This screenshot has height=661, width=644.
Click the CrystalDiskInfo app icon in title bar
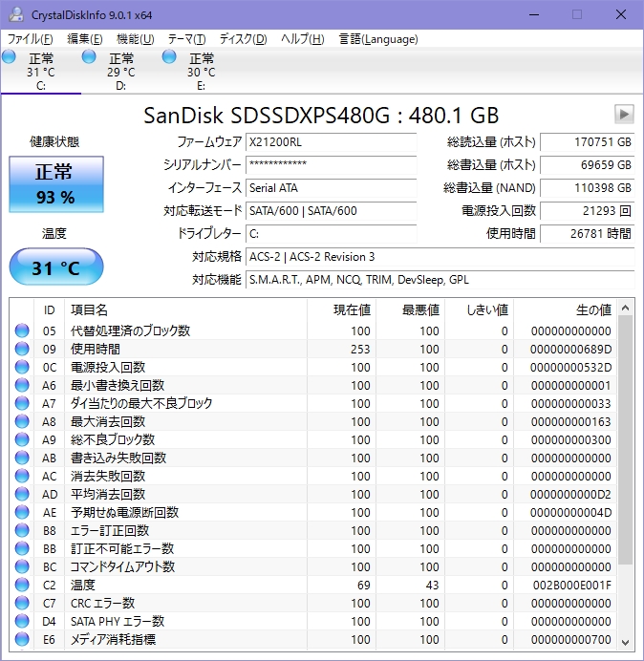click(x=16, y=14)
